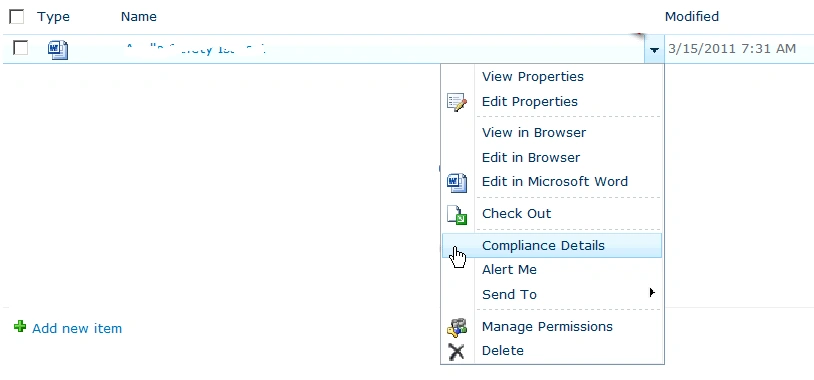Screen dimensions: 814x380
Task: Click the green plus icon beside Add new item
Action: pyautogui.click(x=20, y=327)
